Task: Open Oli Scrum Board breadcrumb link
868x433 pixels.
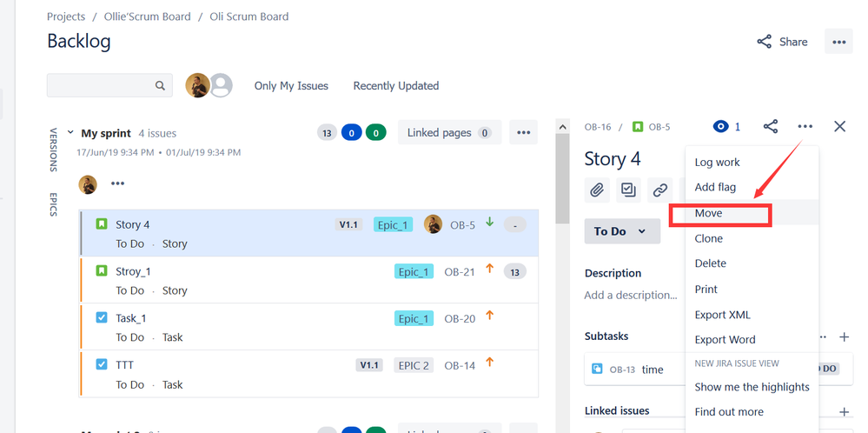Action: 249,17
